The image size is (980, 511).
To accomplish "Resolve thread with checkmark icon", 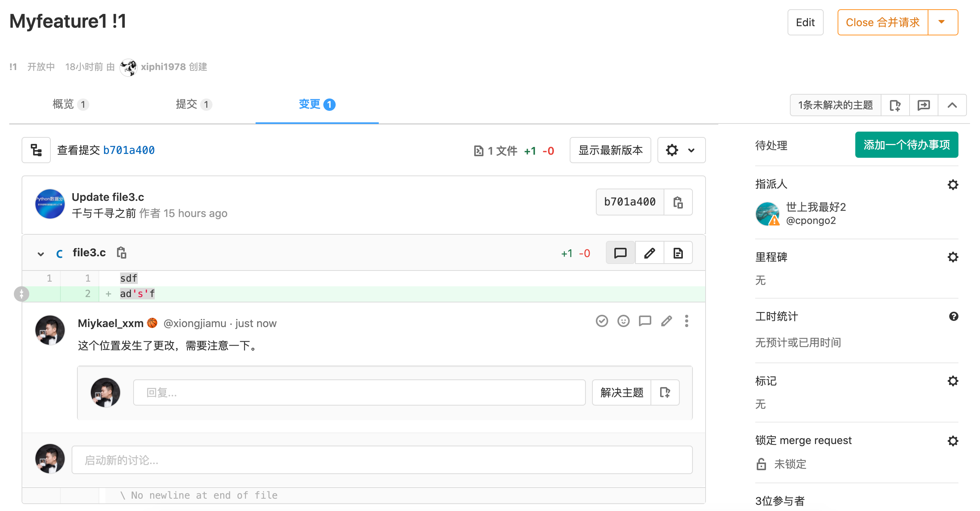I will [x=602, y=321].
